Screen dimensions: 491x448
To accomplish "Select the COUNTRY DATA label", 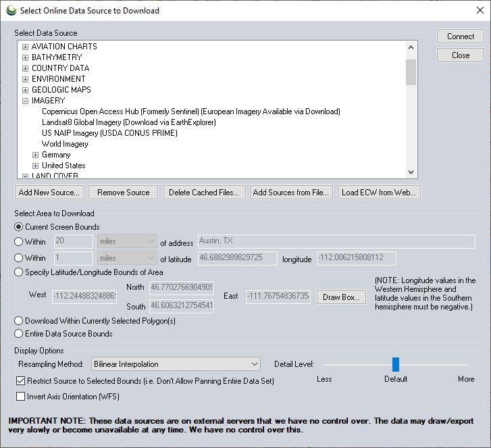I will click(60, 68).
